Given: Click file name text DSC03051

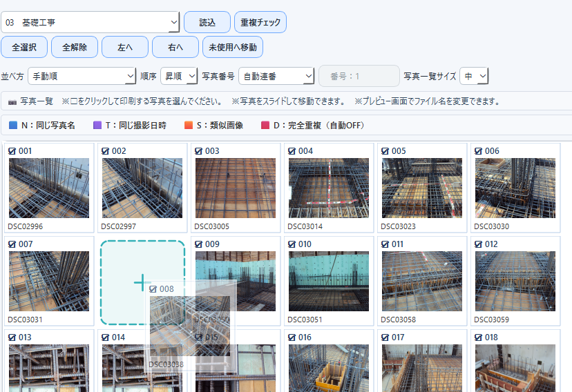Looking at the screenshot, I should pos(305,320).
